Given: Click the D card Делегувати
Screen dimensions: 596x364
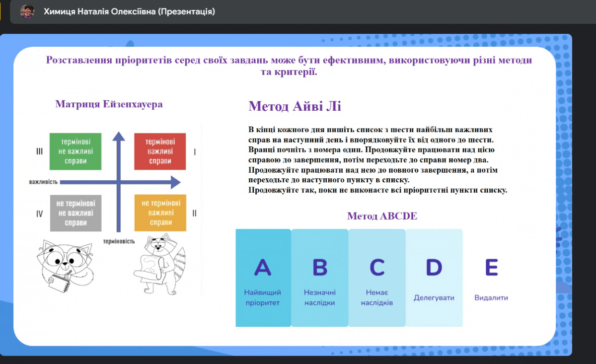Looking at the screenshot, I should [x=434, y=278].
